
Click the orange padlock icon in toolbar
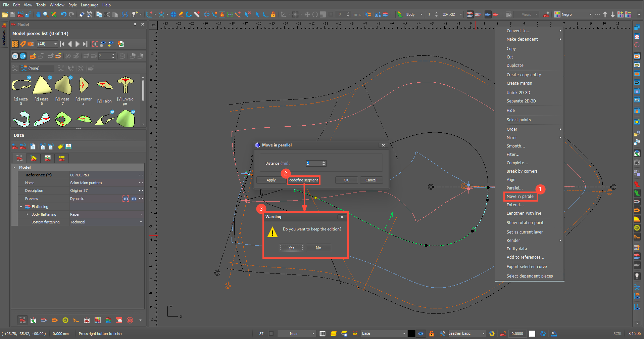[273, 14]
